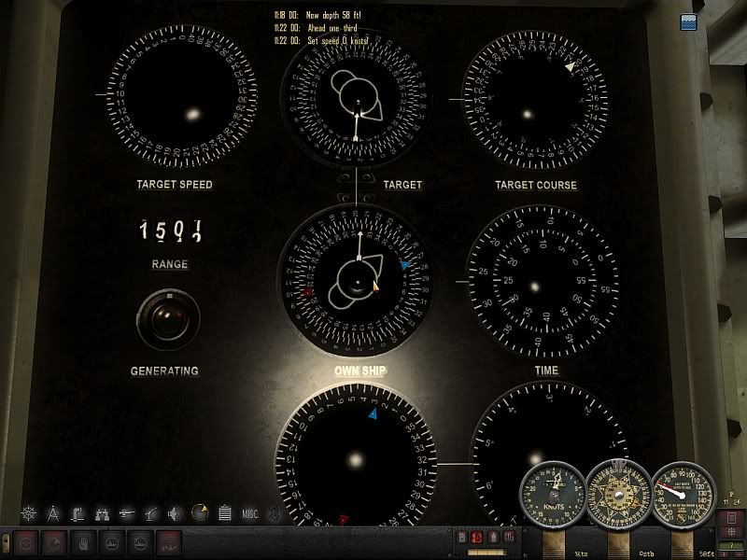Select the anti-aircraft gun station icon

tap(151, 514)
